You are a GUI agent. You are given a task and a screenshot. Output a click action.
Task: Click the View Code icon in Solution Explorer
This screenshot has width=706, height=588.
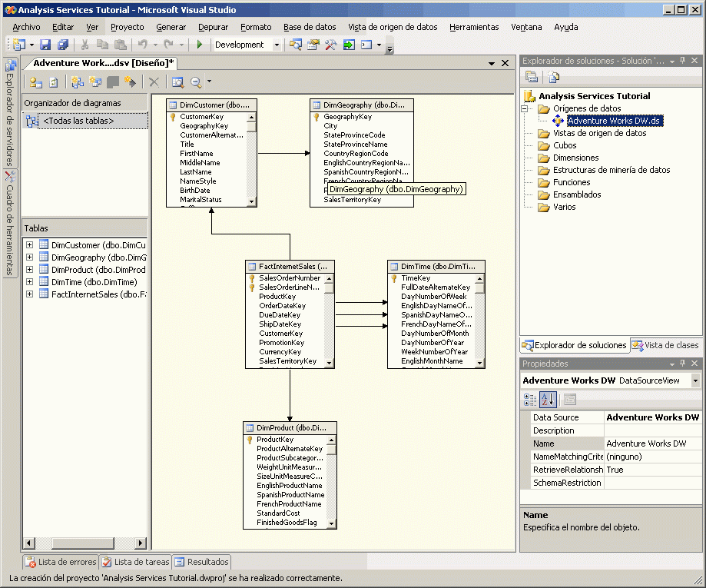553,76
